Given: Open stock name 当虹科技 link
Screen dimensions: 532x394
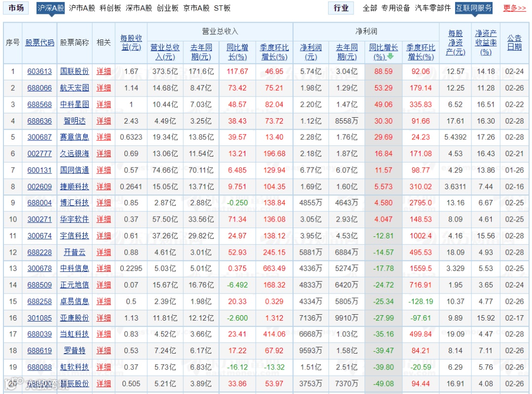Looking at the screenshot, I should click(74, 334).
